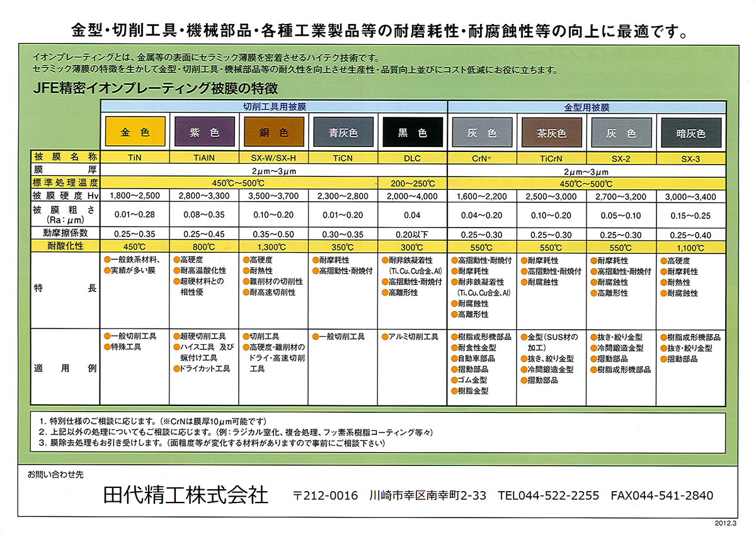The height and width of the screenshot is (534, 756).
Task: Click the FAX044-541-2840 number
Action: click(661, 496)
